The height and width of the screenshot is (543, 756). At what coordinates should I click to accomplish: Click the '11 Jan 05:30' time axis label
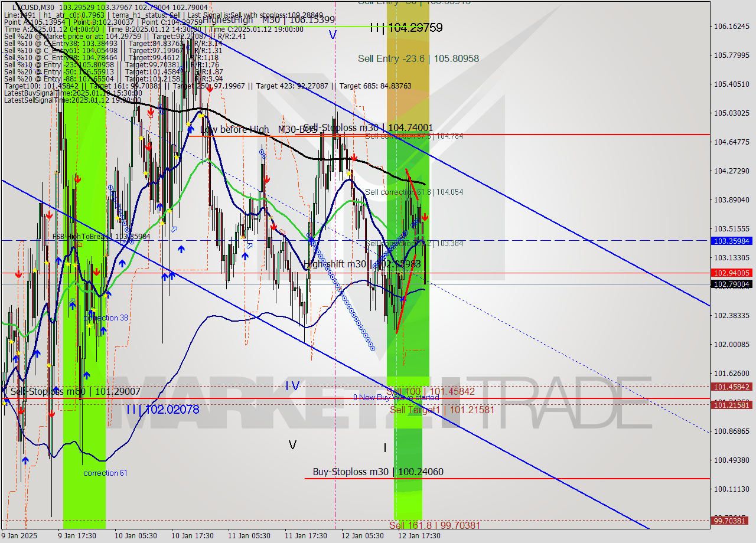click(249, 536)
